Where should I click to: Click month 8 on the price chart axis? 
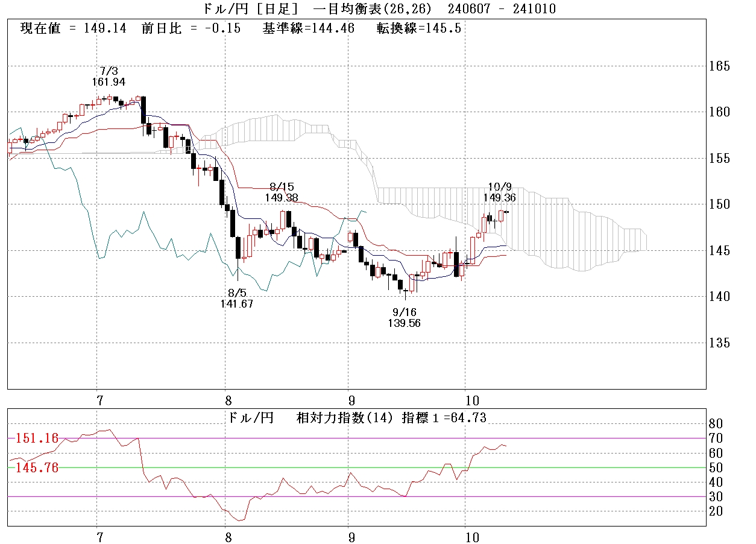coord(228,400)
